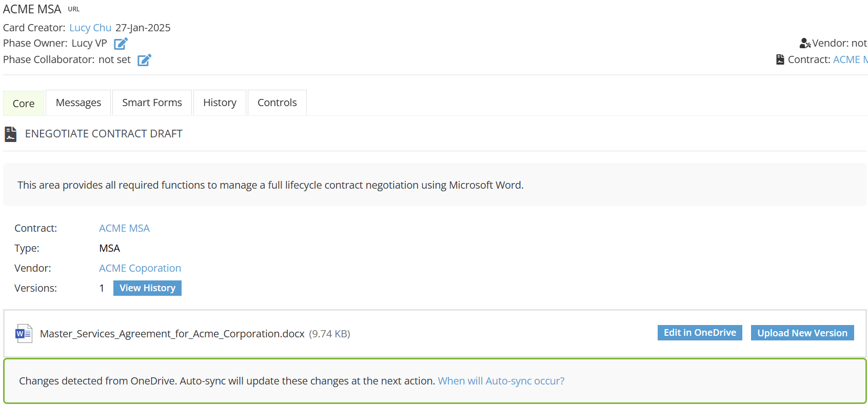Click the Word document file icon
Viewport: 868px width, 405px height.
(x=24, y=334)
